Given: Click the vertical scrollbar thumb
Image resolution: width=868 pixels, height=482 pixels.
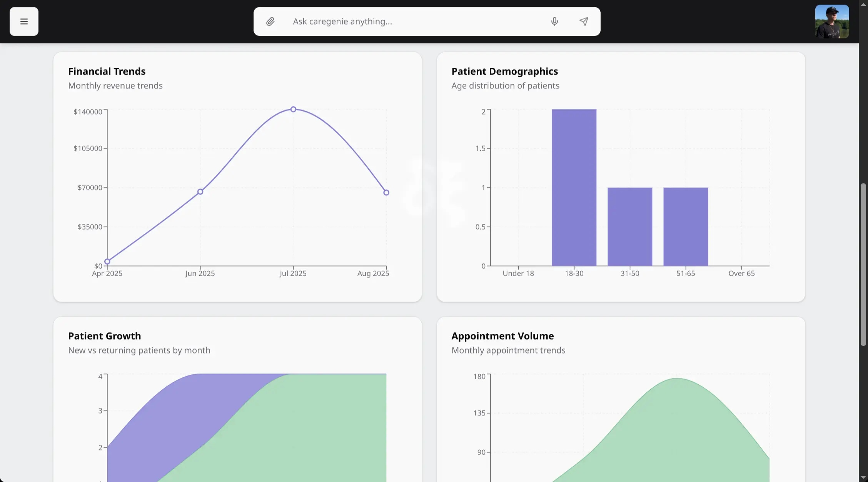Looking at the screenshot, I should [x=863, y=265].
